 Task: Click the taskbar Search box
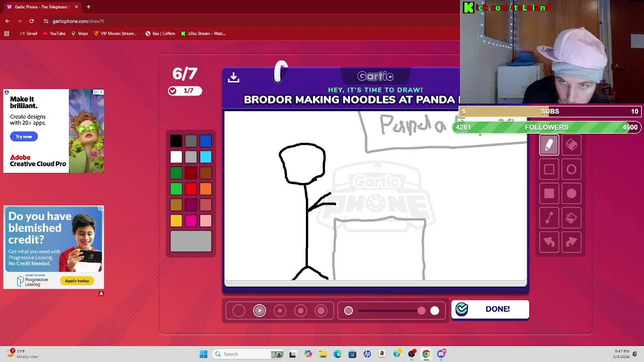click(249, 354)
